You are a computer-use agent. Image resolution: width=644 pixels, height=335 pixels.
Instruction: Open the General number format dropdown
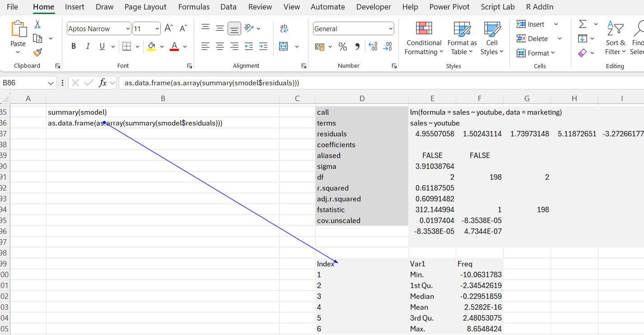tap(391, 29)
